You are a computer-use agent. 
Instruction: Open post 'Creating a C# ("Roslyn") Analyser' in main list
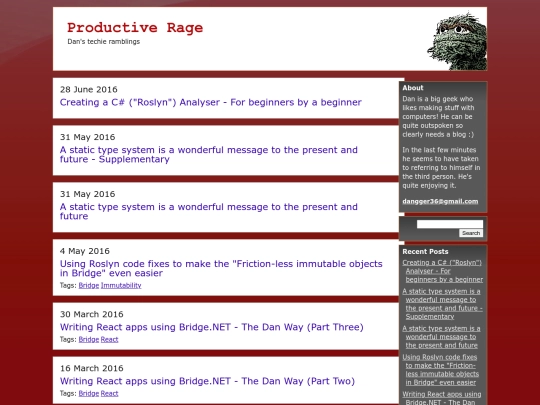211,102
